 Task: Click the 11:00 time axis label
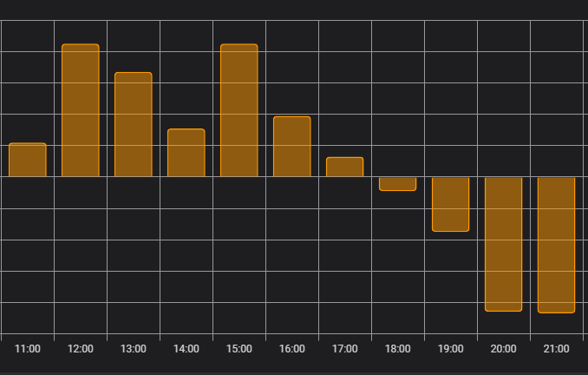(x=28, y=349)
